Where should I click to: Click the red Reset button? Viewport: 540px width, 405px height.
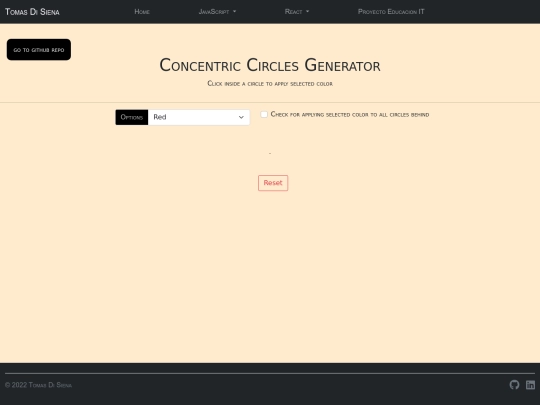(273, 183)
